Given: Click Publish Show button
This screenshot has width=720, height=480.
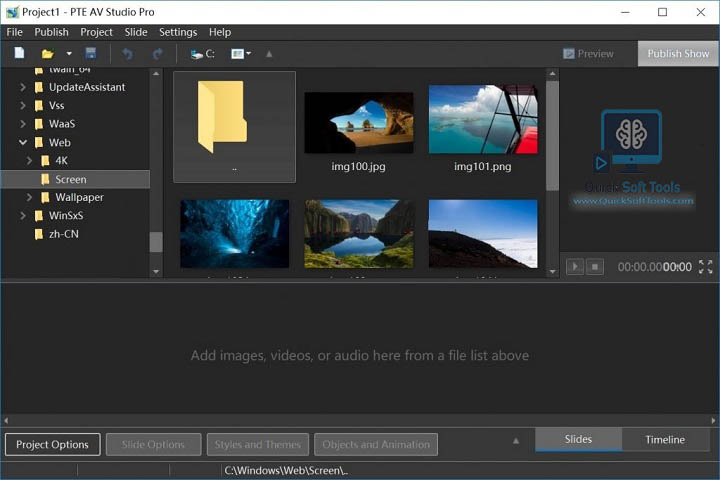Looking at the screenshot, I should [678, 54].
